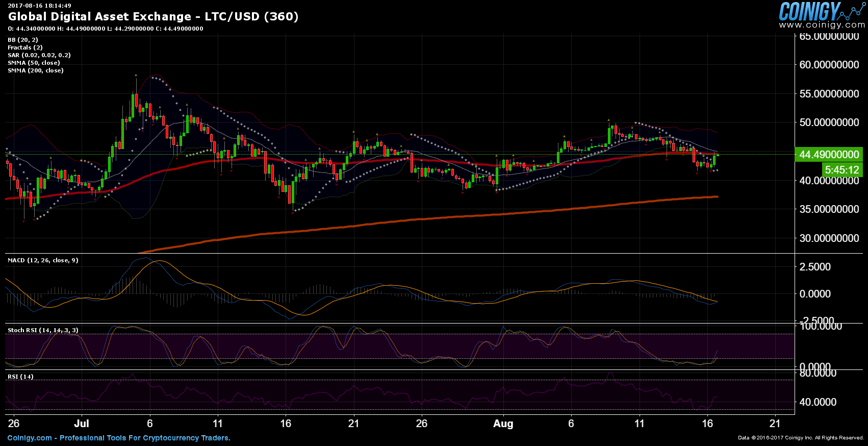Screen dimensions: 868x446
Task: Click the current price tag 44.49000000
Action: (x=829, y=155)
